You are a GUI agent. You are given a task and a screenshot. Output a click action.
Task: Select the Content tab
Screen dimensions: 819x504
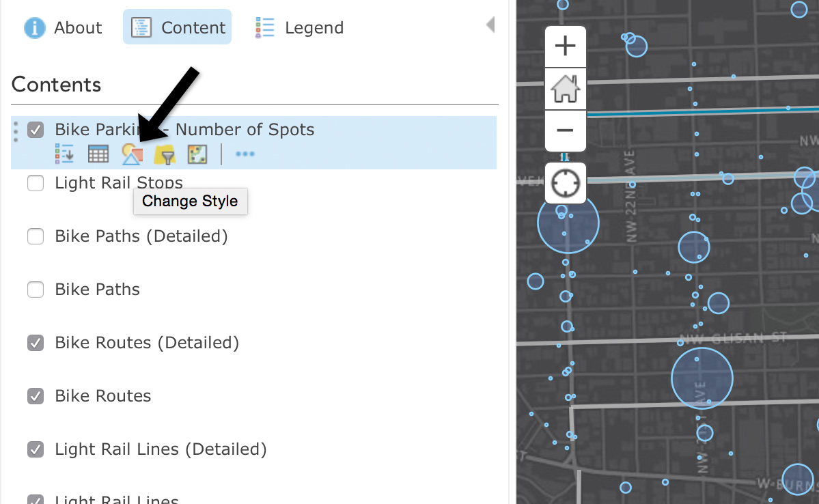178,28
